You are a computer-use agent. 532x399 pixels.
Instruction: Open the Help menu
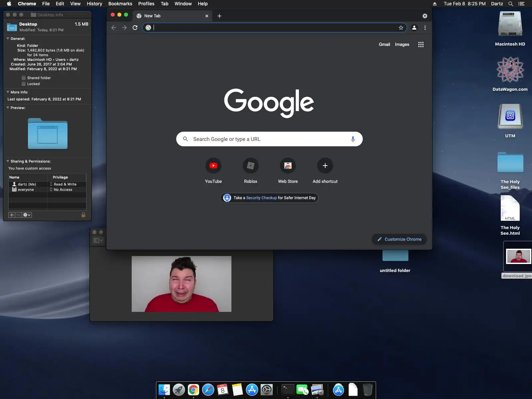(202, 4)
